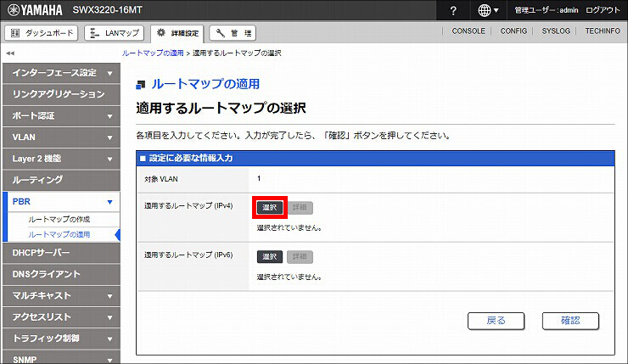Expand the ポート認証 menu

click(61, 115)
